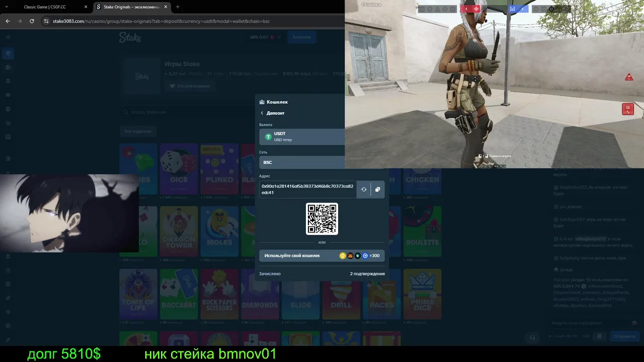Open the Roulette game card
This screenshot has height=362, width=644.
(x=422, y=231)
